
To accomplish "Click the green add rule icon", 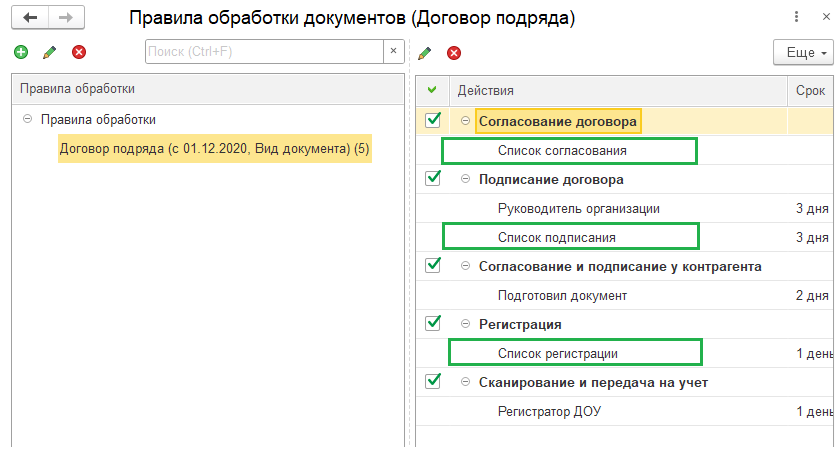I will click(21, 52).
